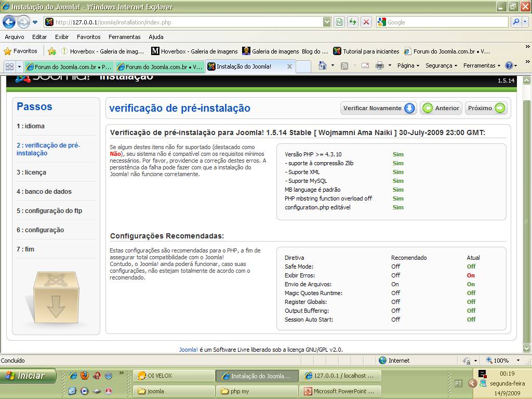Open search provider options dropdown
Viewport: 532px width, 399px height.
[x=525, y=22]
